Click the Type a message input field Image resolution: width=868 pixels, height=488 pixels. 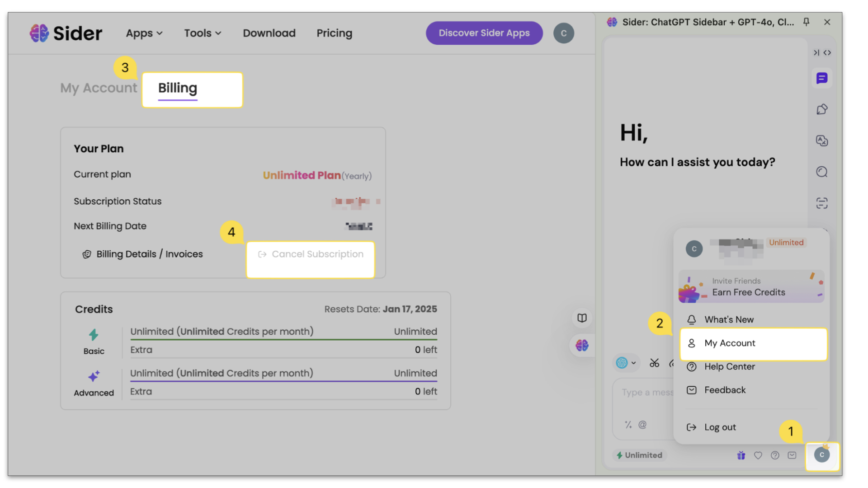click(x=647, y=392)
